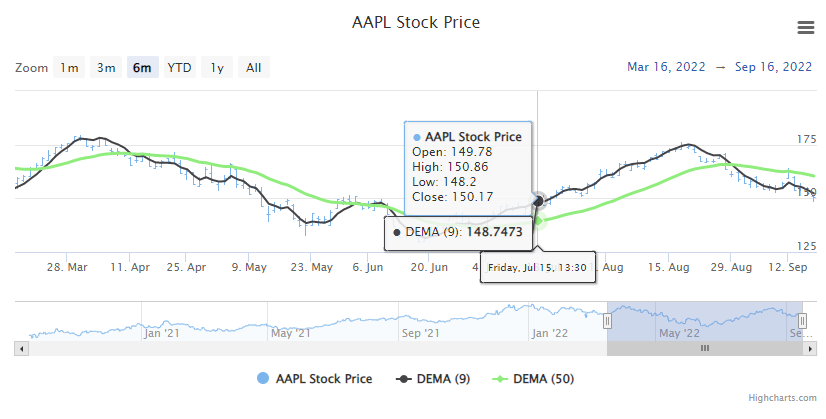Switch to 1y zoom range

tap(216, 68)
